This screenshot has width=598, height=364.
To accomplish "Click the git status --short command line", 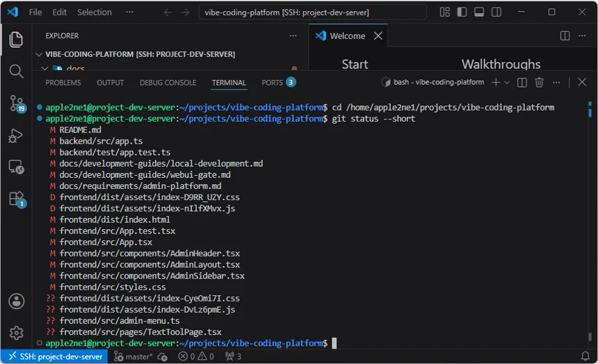I will click(373, 119).
